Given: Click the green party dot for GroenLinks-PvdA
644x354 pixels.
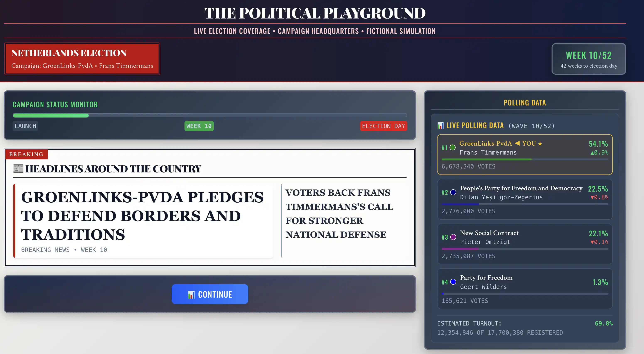Looking at the screenshot, I should click(452, 147).
